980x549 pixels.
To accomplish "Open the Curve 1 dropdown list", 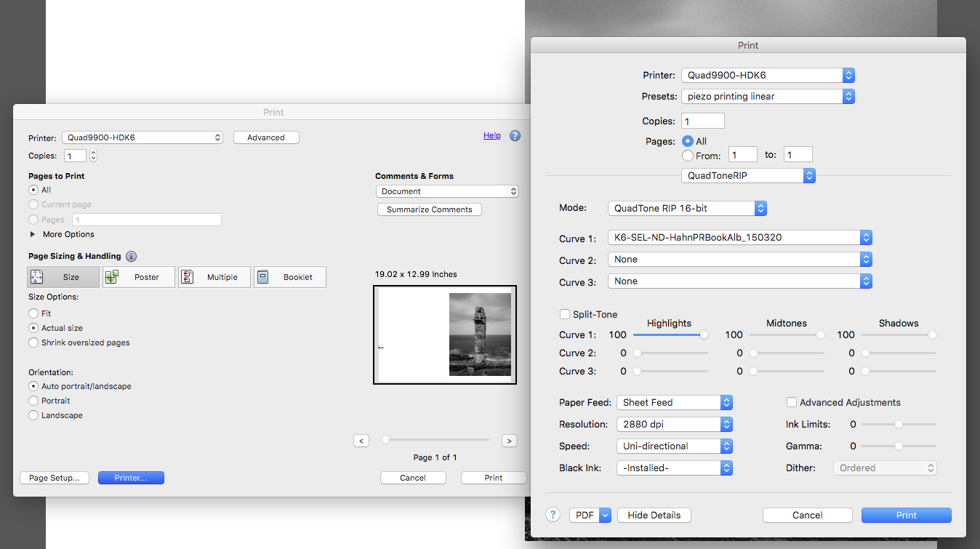I will 739,237.
